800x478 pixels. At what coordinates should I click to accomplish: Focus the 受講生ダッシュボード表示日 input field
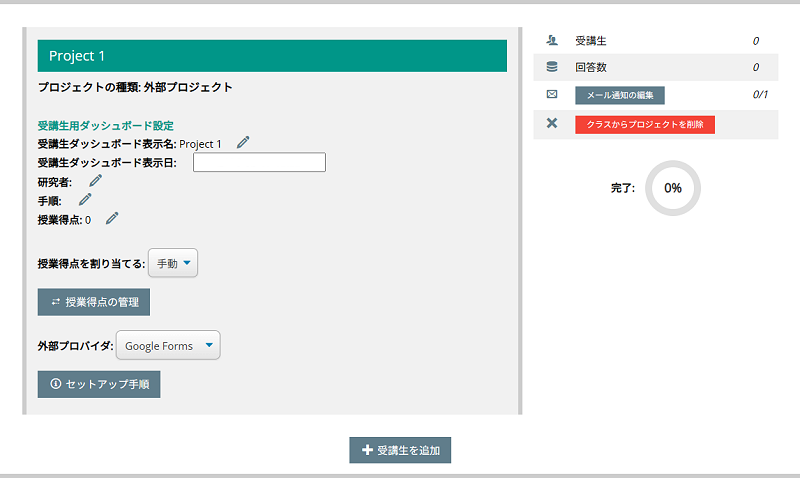259,162
